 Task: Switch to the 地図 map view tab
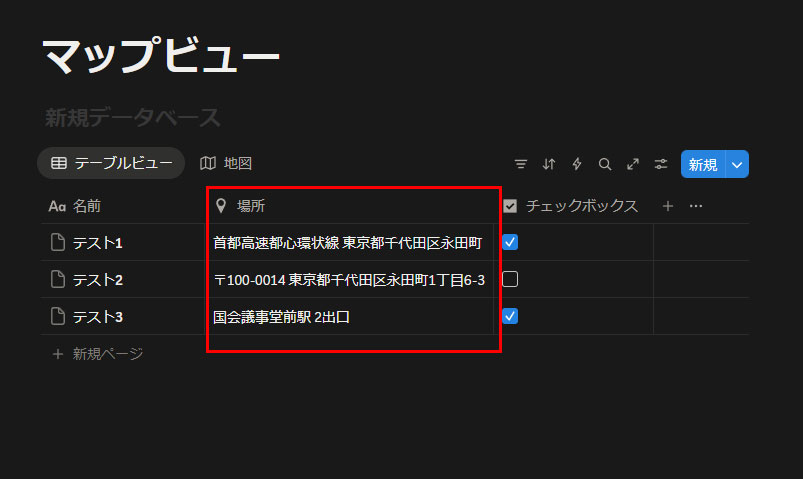pos(225,163)
